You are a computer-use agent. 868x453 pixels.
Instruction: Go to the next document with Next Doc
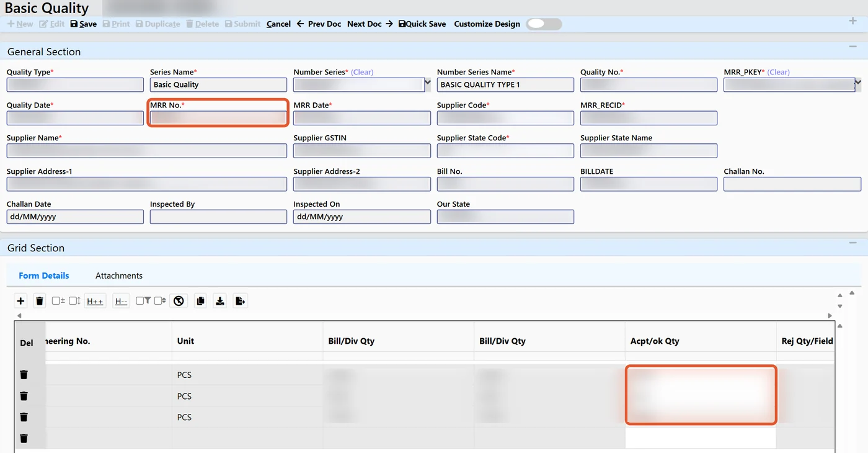click(370, 24)
